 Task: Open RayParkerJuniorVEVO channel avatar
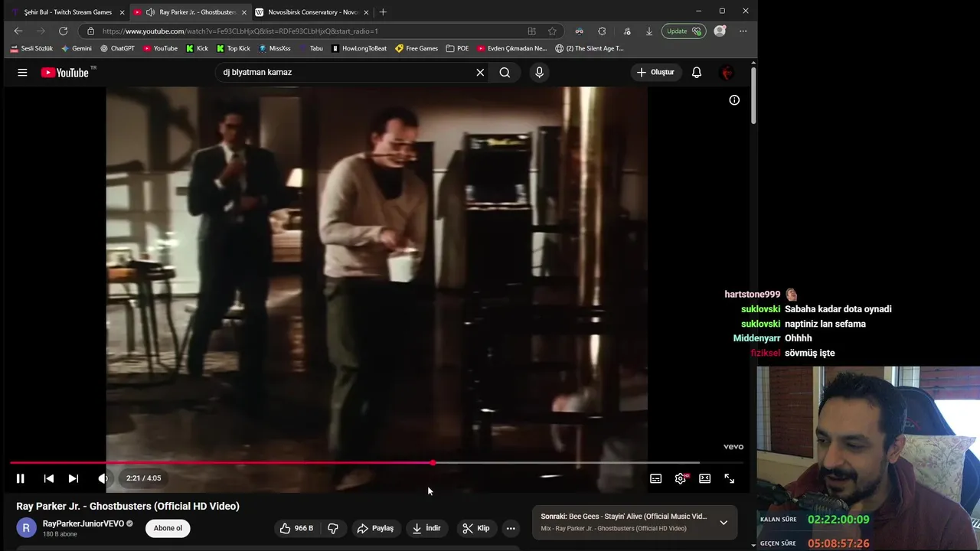(26, 528)
